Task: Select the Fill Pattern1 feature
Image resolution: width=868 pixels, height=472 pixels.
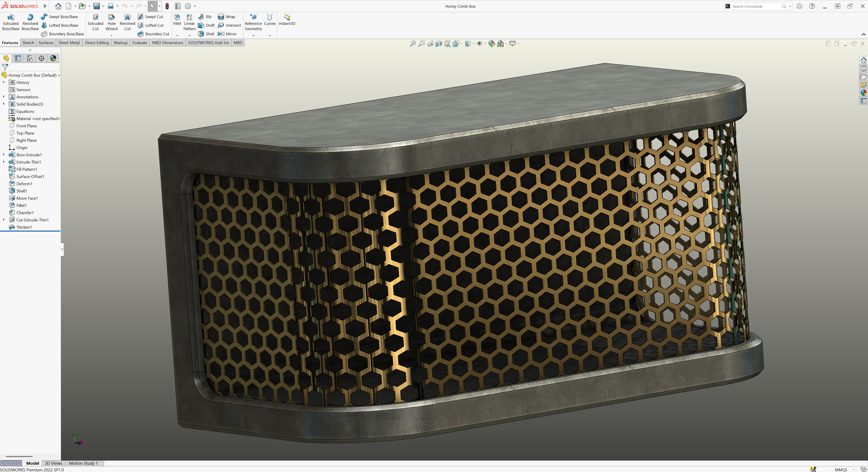Action: coord(23,169)
